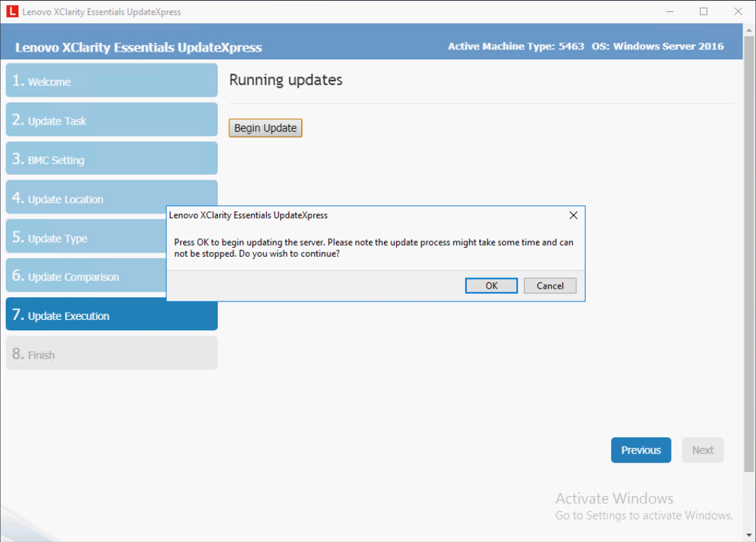Select the Update Execution step

(x=112, y=315)
